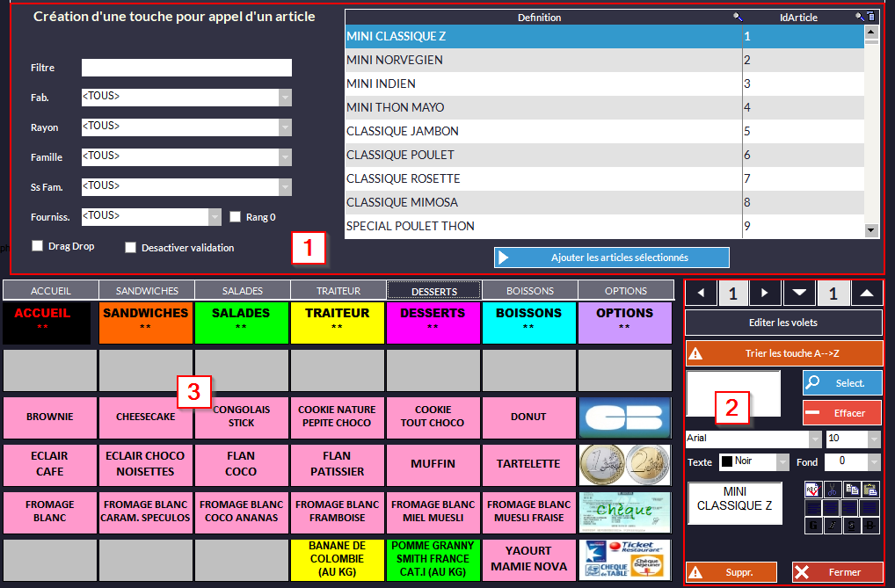The image size is (895, 588).
Task: Open the SANDWICHES tab
Action: (x=147, y=290)
